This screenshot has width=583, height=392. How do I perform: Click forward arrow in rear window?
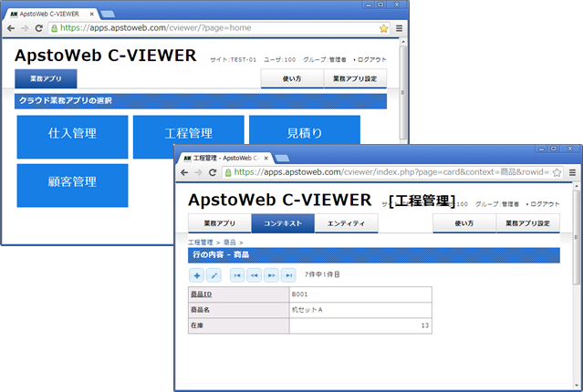25,28
